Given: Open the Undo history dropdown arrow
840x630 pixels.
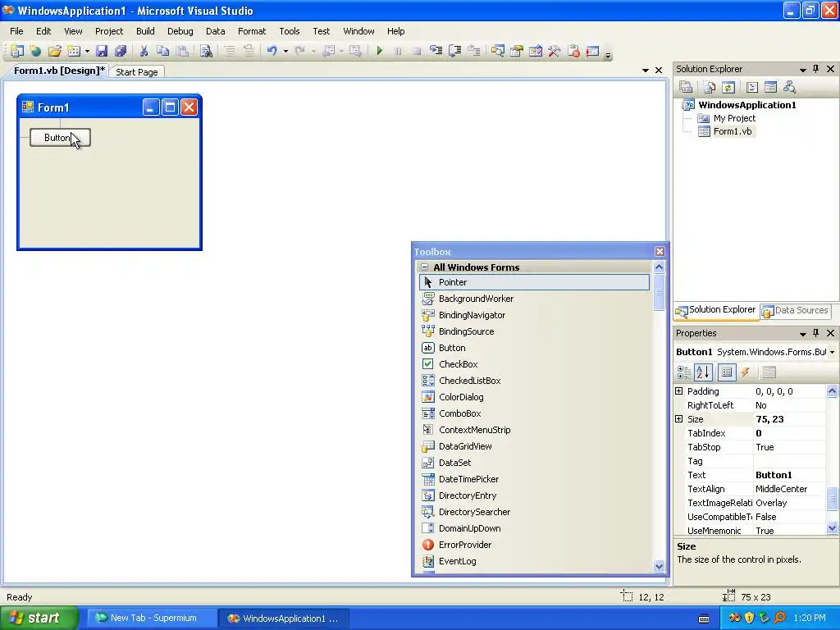Looking at the screenshot, I should pyautogui.click(x=285, y=52).
